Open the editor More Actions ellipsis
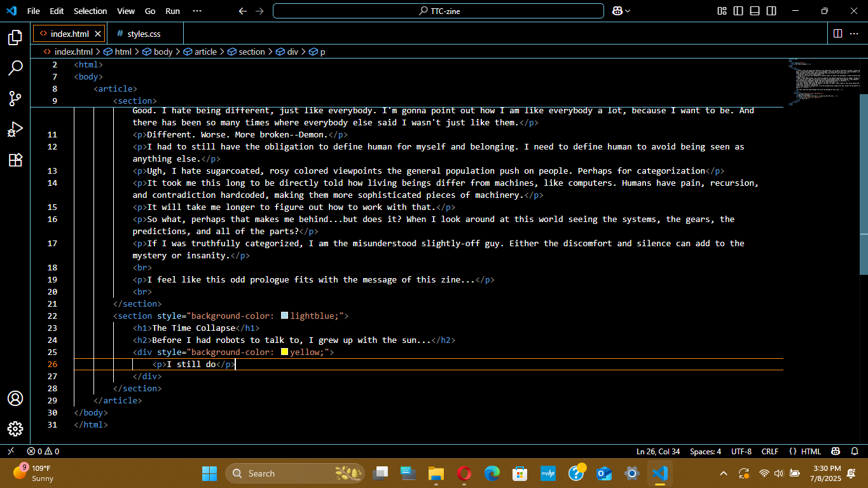Screen dimensions: 868x488 pyautogui.click(x=854, y=33)
